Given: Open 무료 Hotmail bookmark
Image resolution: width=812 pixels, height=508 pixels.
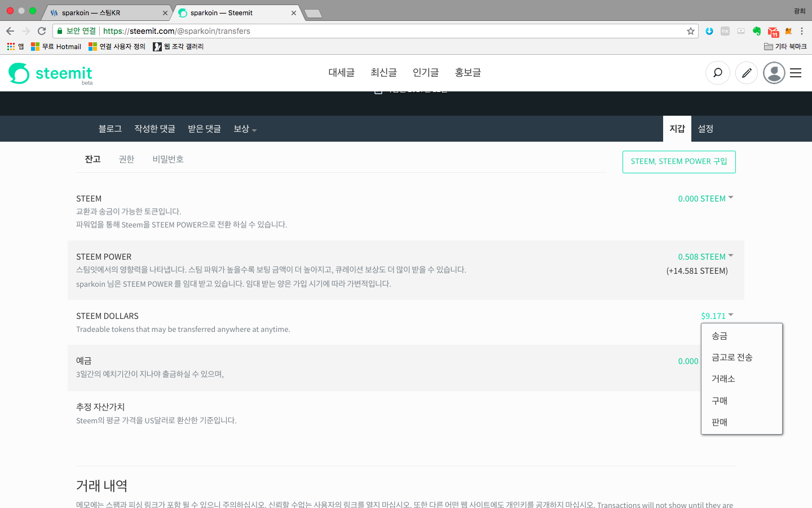Looking at the screenshot, I should pyautogui.click(x=56, y=46).
